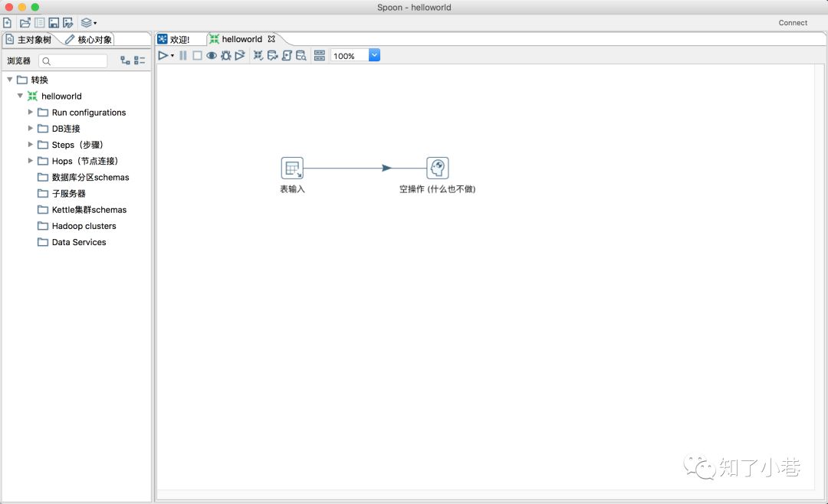
Task: Expand the Run configurations folder
Action: pyautogui.click(x=30, y=113)
